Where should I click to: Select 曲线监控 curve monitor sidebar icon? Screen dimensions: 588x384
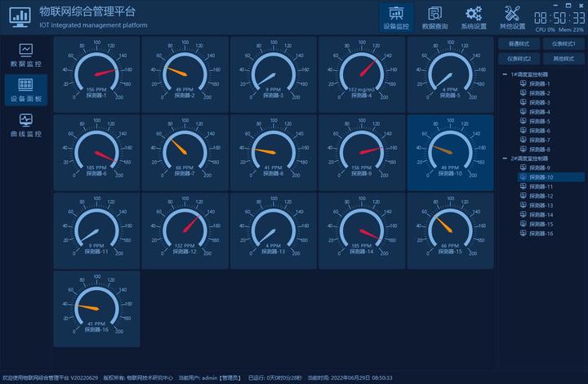click(26, 120)
